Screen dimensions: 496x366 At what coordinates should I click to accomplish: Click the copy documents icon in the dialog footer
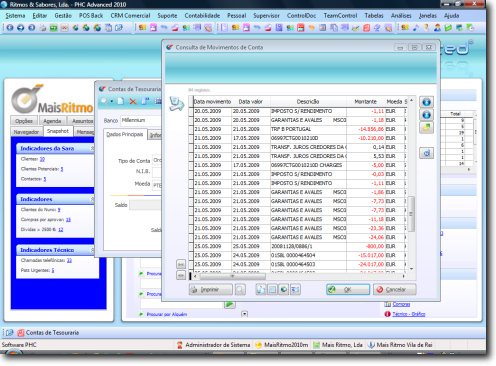coord(261,289)
